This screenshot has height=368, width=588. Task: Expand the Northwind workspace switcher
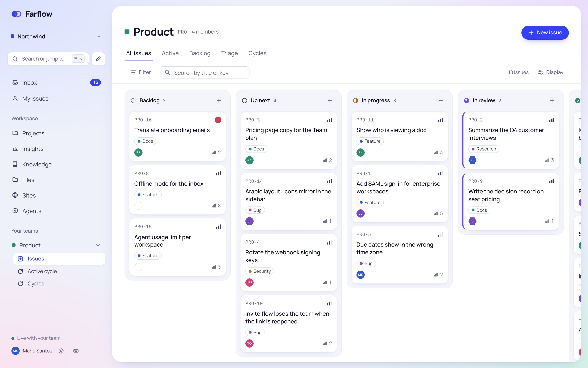point(56,37)
